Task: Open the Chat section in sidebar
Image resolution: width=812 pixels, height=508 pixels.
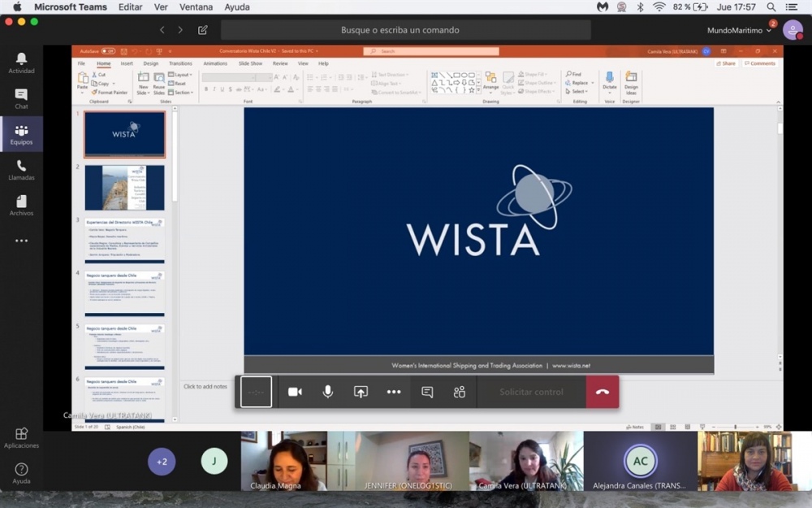Action: pos(21,98)
